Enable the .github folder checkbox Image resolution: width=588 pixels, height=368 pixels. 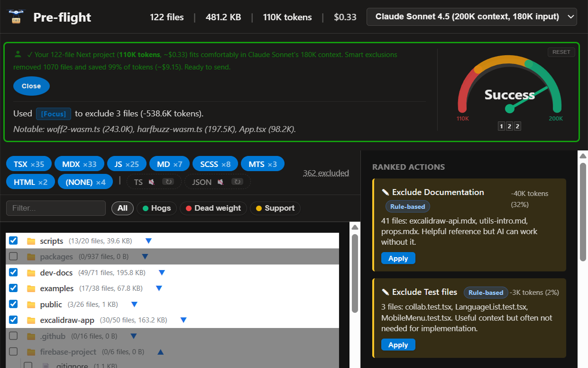point(13,336)
